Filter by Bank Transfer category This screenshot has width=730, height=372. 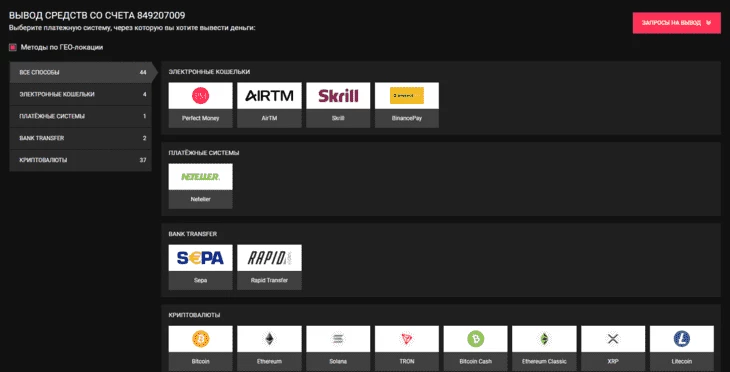click(81, 138)
